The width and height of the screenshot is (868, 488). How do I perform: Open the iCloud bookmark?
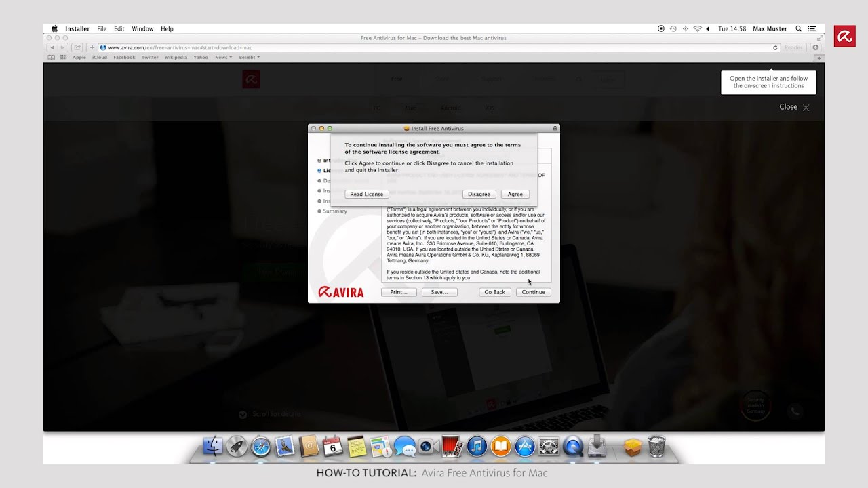click(x=100, y=58)
